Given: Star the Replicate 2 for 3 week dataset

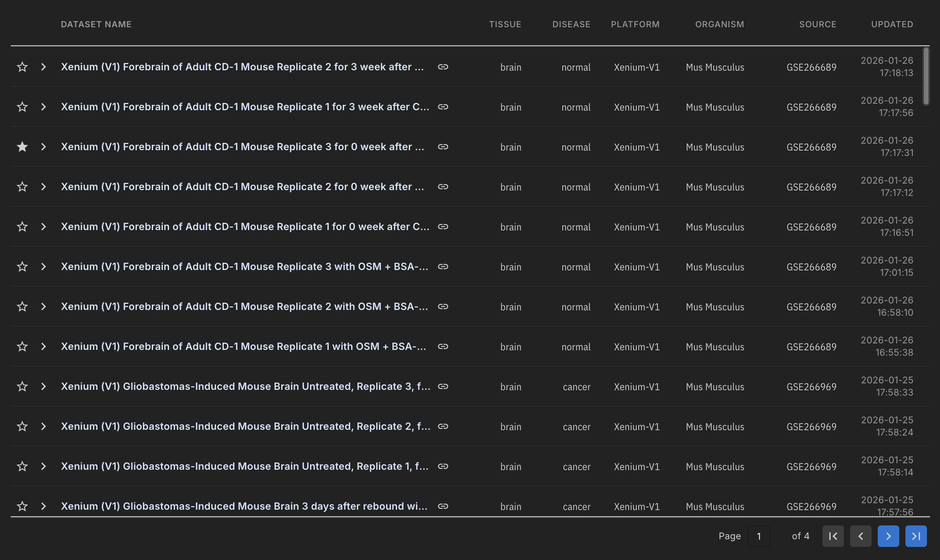Looking at the screenshot, I should click(x=22, y=67).
